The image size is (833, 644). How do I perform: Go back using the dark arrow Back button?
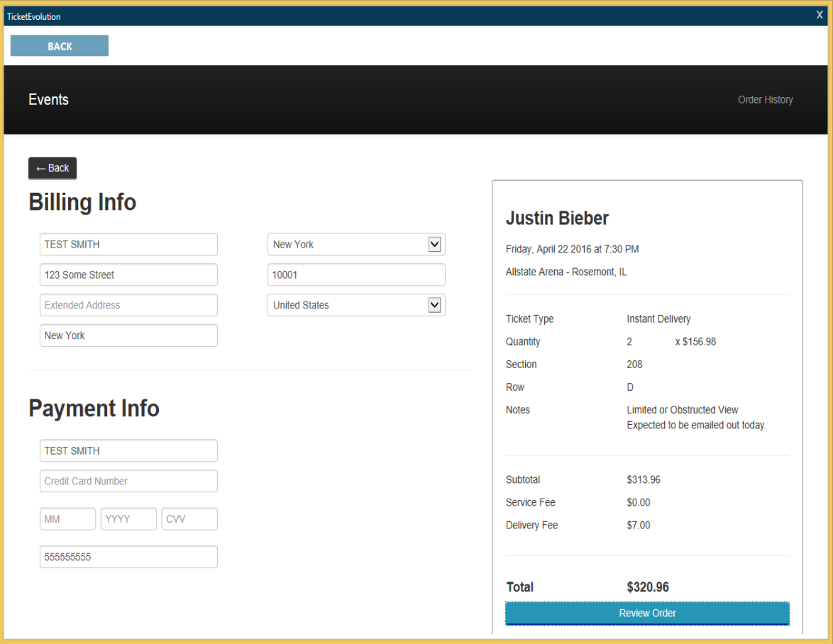pyautogui.click(x=53, y=168)
